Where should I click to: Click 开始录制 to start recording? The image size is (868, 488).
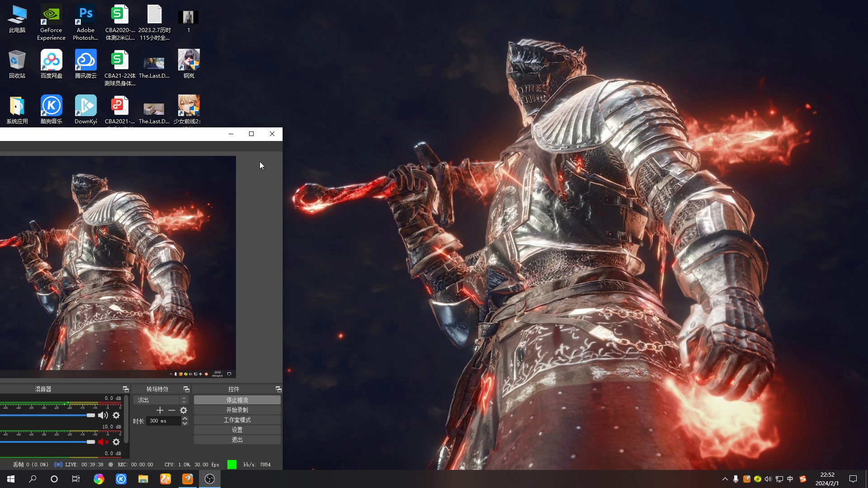click(237, 410)
